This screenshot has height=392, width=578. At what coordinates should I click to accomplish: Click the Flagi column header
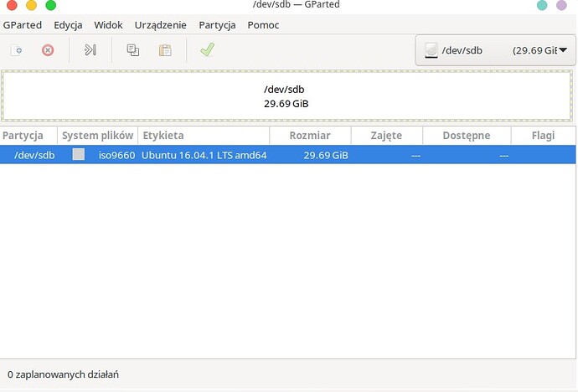click(544, 136)
